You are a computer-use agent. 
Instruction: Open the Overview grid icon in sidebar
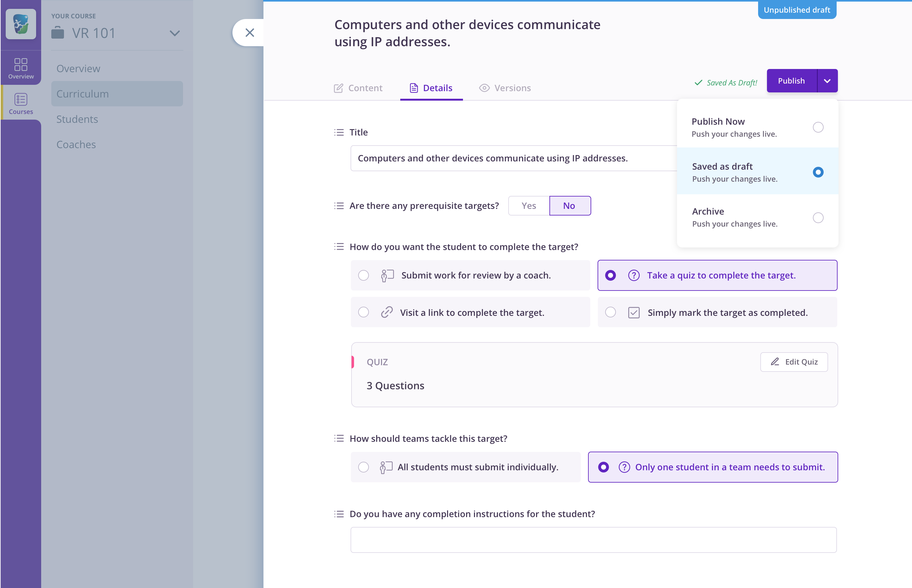coord(21,65)
